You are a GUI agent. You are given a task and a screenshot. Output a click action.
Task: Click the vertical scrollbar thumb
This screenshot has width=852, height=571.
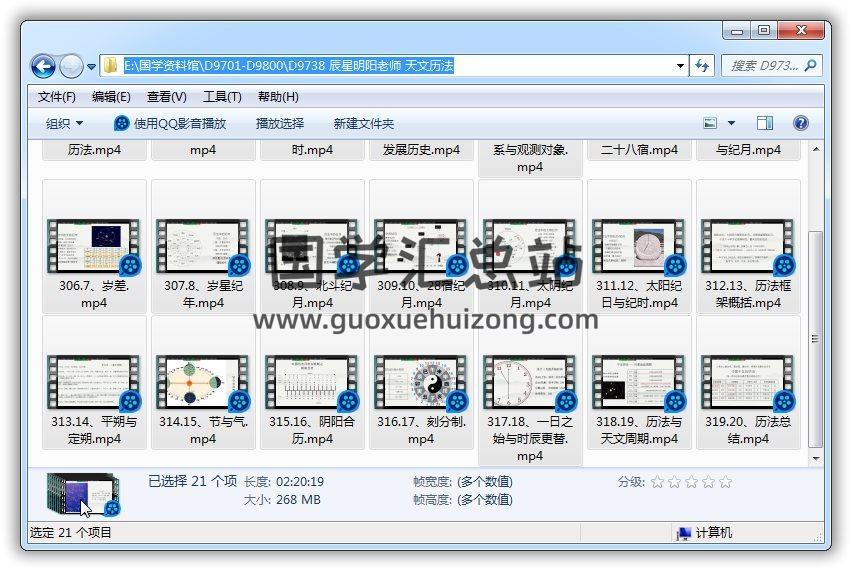tap(816, 339)
